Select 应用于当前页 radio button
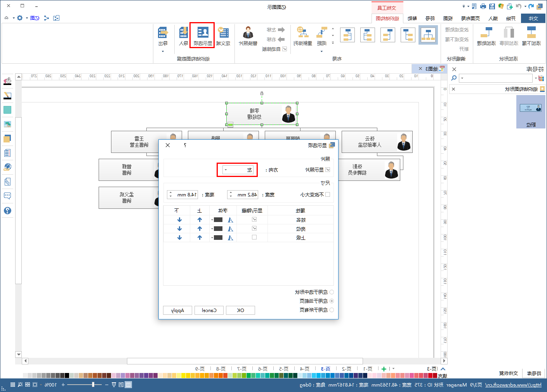Viewport: 547px width, 392px height. pyautogui.click(x=332, y=301)
